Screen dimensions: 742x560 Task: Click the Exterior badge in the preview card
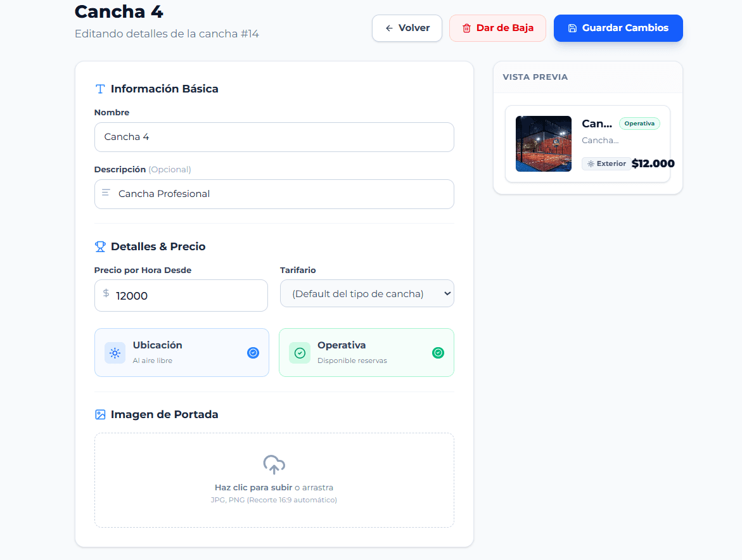coord(606,163)
